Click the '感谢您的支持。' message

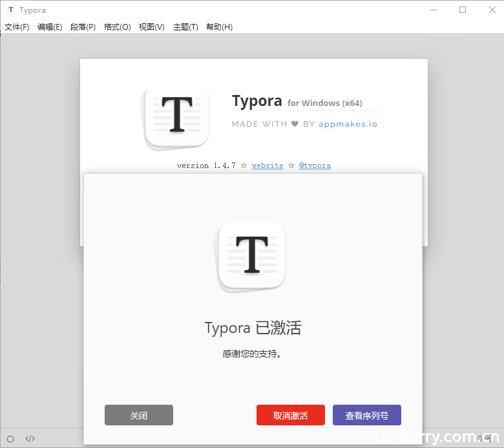coord(252,354)
